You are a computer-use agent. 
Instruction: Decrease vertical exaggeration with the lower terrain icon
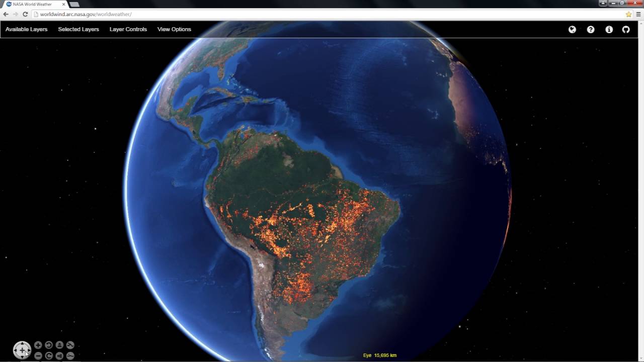click(x=70, y=355)
